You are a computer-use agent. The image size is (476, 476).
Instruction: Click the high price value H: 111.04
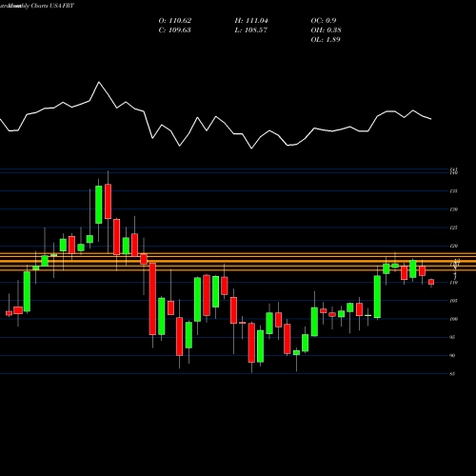[x=251, y=21]
